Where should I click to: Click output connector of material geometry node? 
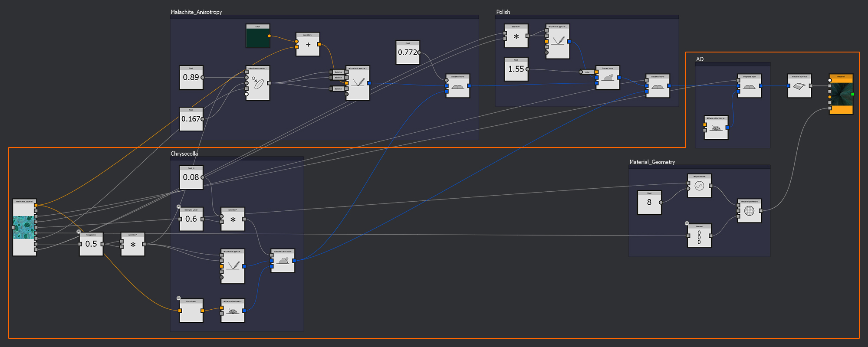761,211
